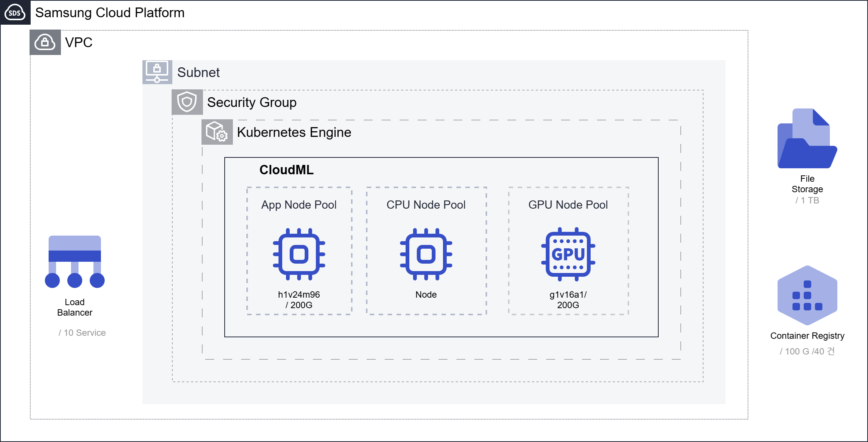Click the Kubernetes Engine cube icon

(217, 132)
